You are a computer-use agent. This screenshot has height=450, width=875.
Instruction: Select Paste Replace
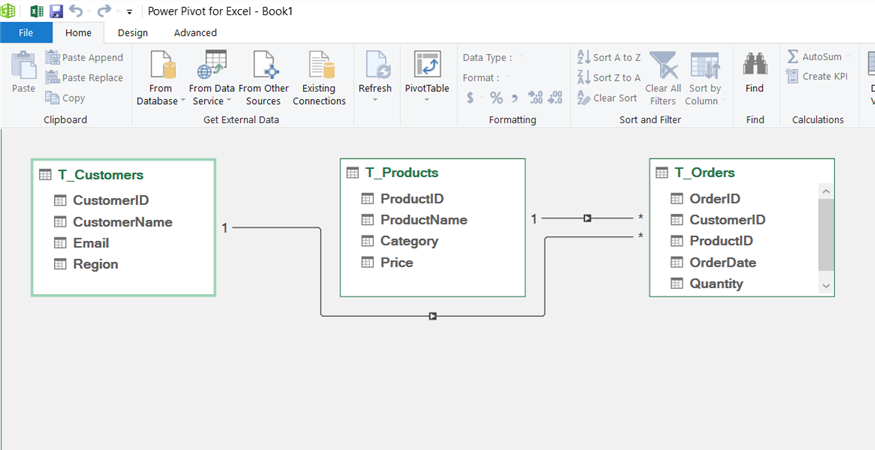click(84, 78)
